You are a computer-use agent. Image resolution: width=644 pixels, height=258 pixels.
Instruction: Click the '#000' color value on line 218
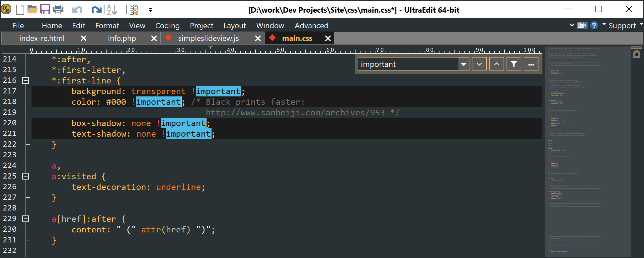[116, 102]
